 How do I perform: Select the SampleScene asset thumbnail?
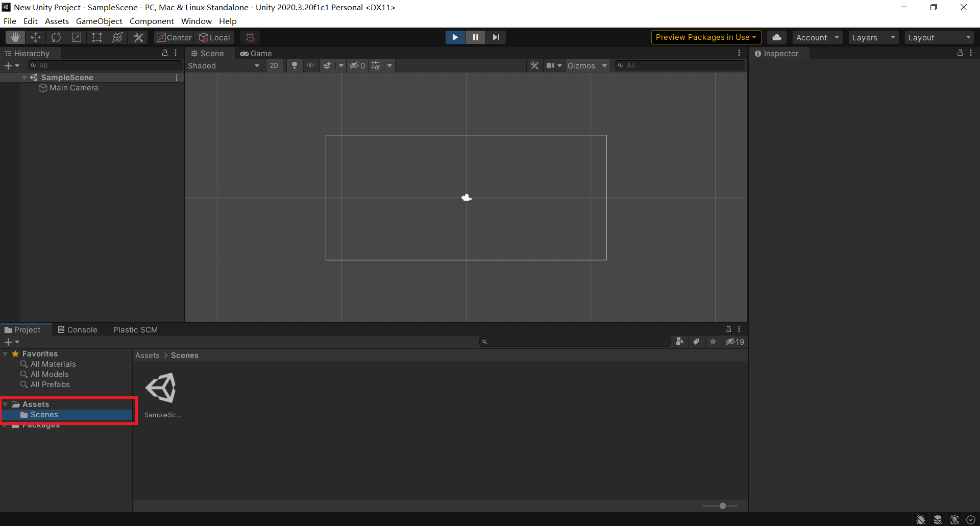162,388
